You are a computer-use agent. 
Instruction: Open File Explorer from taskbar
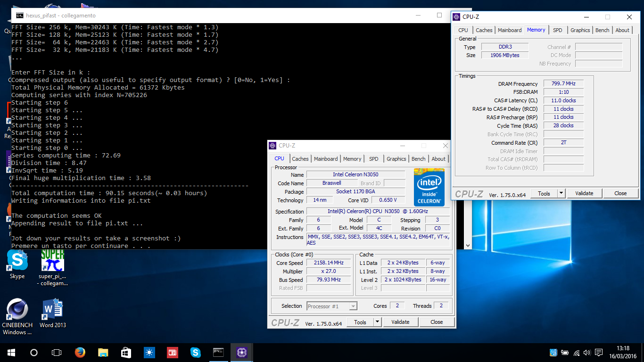point(103,353)
